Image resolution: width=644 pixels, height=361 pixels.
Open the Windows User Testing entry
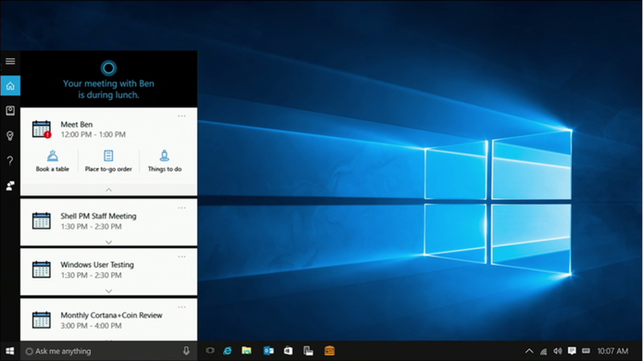[109, 271]
